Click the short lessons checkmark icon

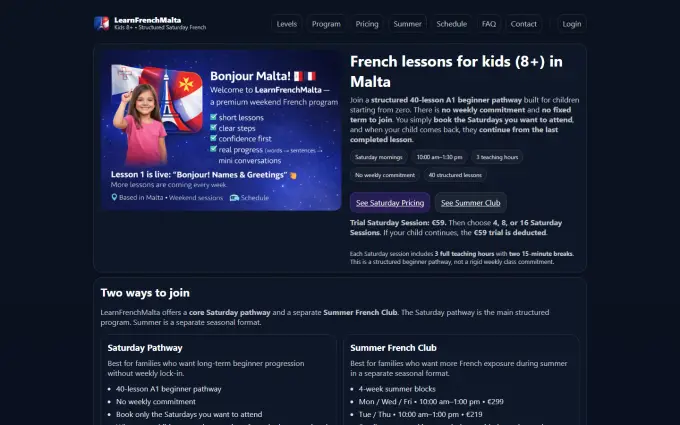213,117
